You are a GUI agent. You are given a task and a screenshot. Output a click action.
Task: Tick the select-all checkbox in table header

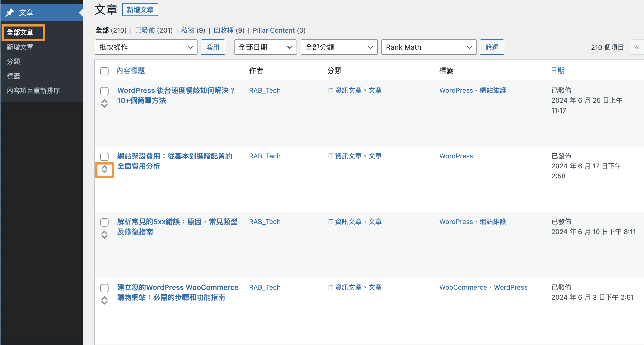tap(104, 71)
